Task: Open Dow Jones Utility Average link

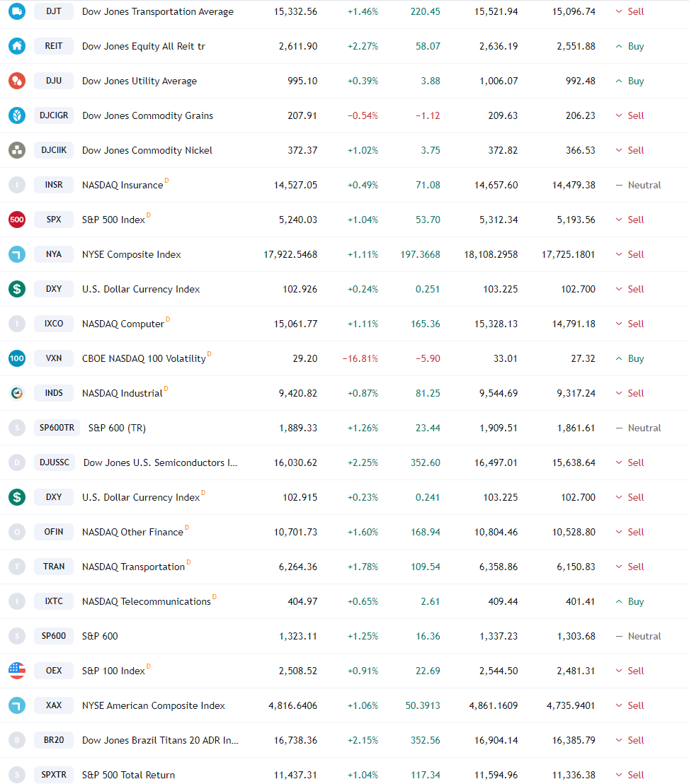Action: (x=139, y=81)
